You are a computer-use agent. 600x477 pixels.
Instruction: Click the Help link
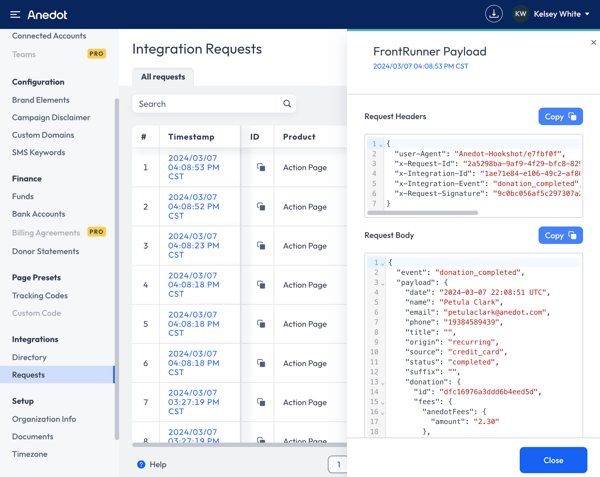click(x=158, y=464)
